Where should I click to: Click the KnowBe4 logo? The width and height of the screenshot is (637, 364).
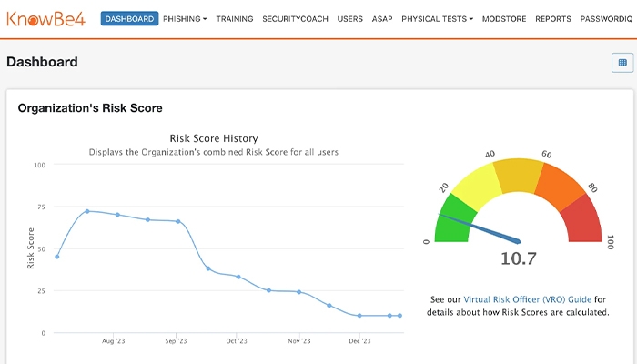(45, 18)
